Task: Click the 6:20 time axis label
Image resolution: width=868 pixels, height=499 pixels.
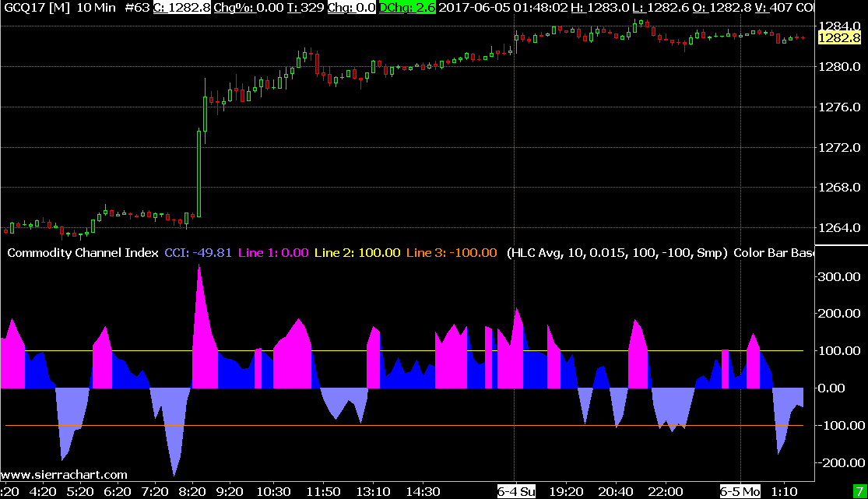Action: pyautogui.click(x=118, y=492)
